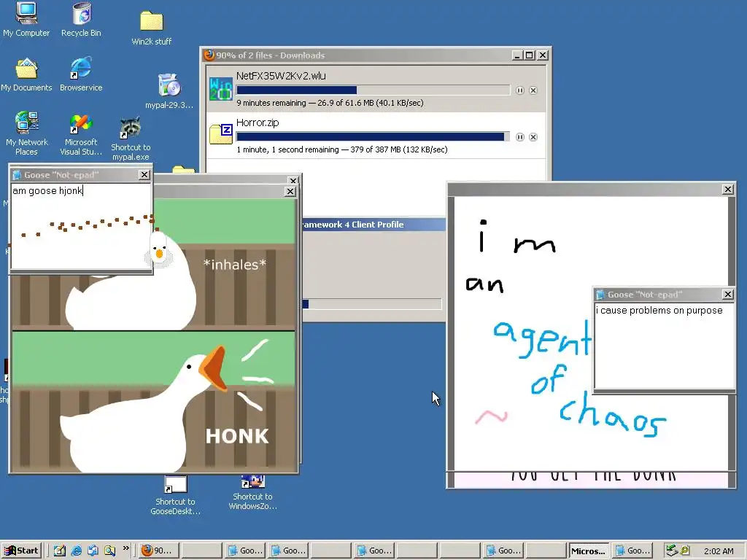This screenshot has width=747, height=560.
Task: Click inside 'i cause problems on purpose' notepad text
Action: [664, 345]
